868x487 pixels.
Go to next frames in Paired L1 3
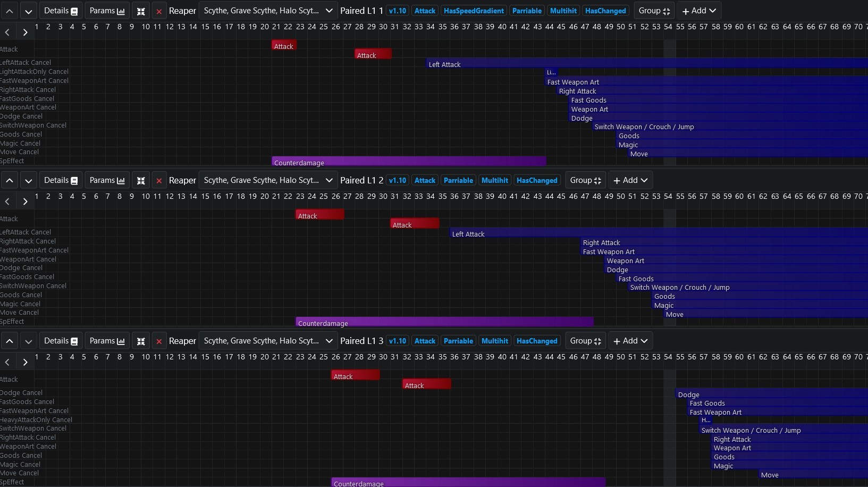(25, 363)
